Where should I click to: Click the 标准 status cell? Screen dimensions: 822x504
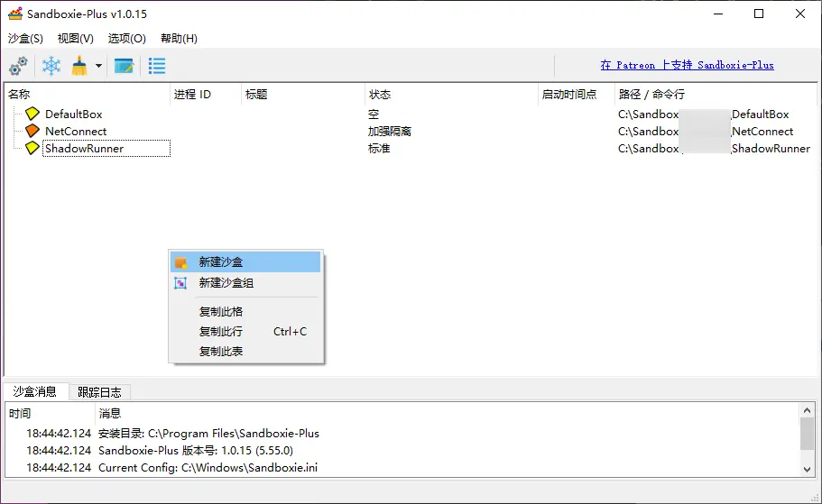(x=378, y=148)
